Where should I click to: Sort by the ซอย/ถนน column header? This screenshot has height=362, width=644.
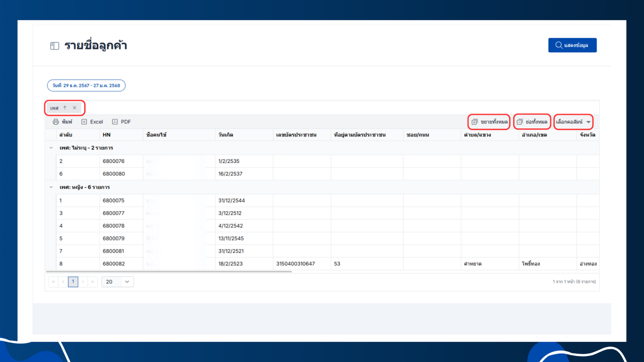432,135
